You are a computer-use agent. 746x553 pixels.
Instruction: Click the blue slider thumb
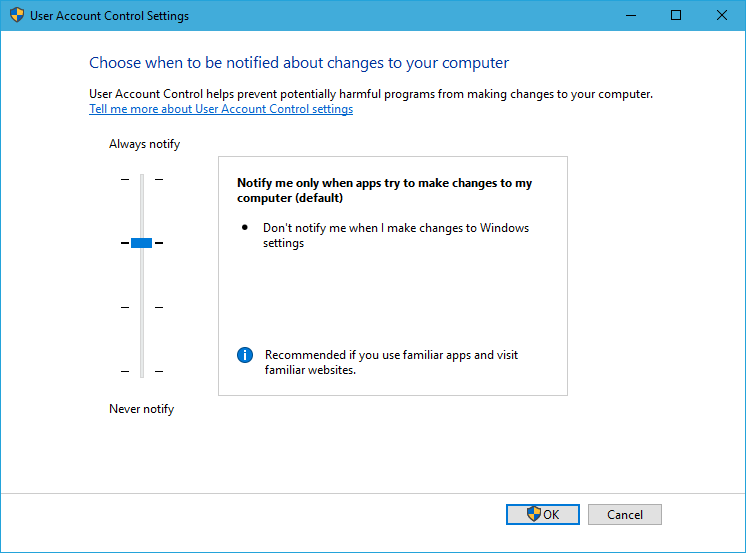pos(141,243)
